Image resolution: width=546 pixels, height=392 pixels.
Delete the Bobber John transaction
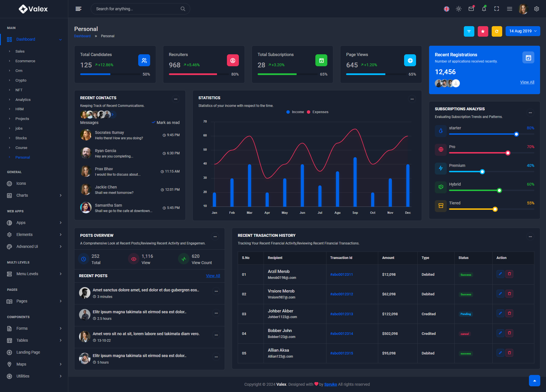coord(509,333)
